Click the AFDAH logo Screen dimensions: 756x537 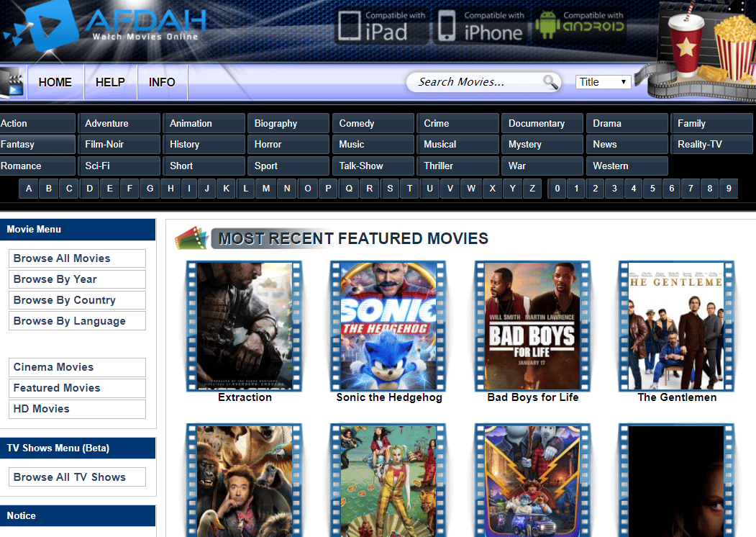[106, 25]
